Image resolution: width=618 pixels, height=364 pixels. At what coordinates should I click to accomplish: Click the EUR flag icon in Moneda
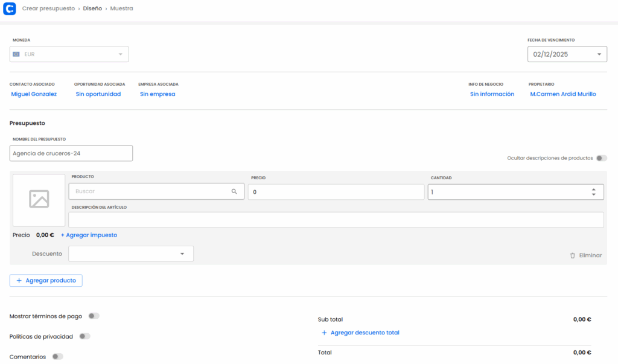(x=16, y=54)
